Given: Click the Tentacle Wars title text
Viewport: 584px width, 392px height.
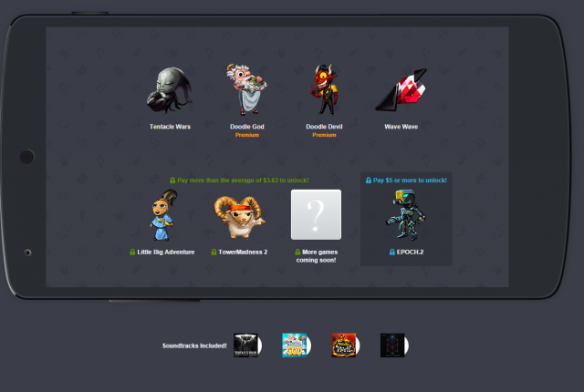Looking at the screenshot, I should (x=170, y=127).
